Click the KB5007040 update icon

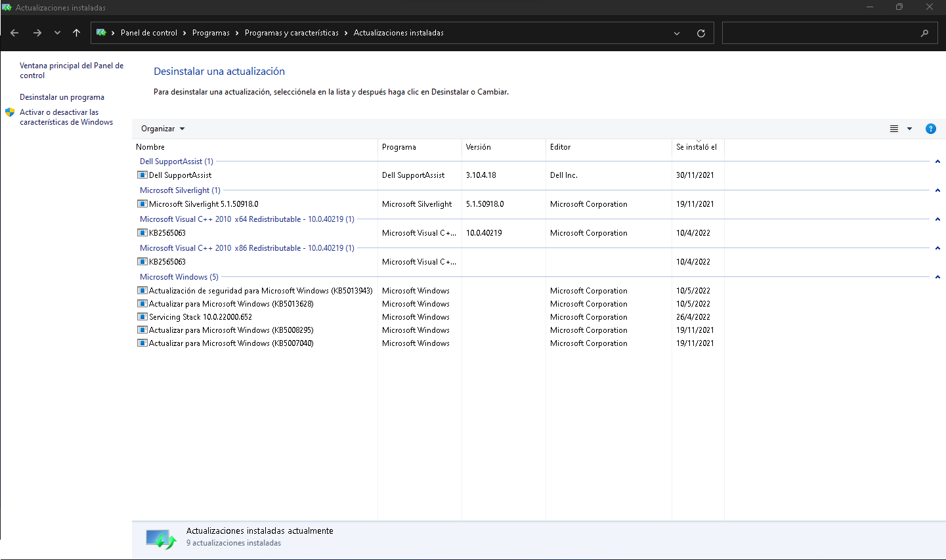(x=142, y=343)
